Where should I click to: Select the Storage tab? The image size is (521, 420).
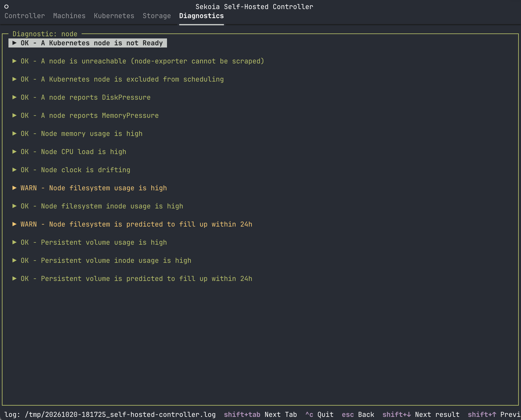[157, 16]
